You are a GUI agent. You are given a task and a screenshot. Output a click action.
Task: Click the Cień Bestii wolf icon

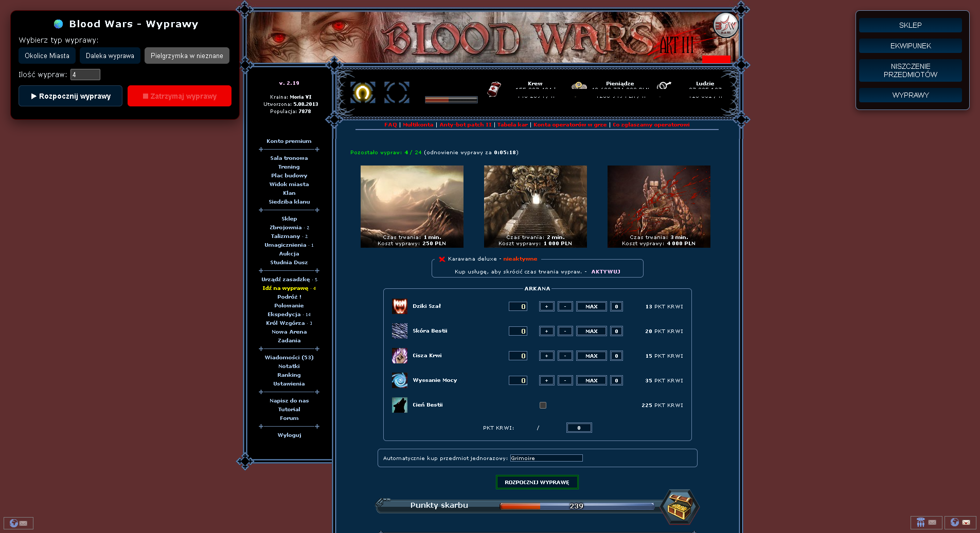(400, 405)
